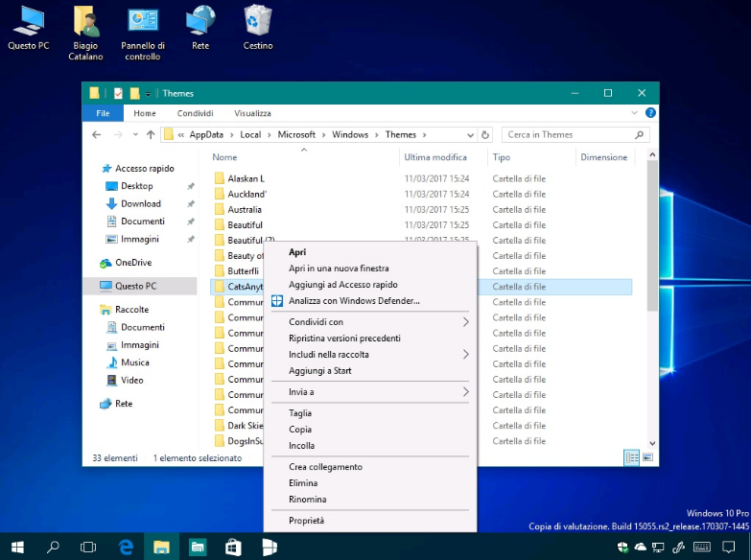Expand the Includi nella raccolta submenu
This screenshot has height=560, width=751.
pyautogui.click(x=370, y=355)
